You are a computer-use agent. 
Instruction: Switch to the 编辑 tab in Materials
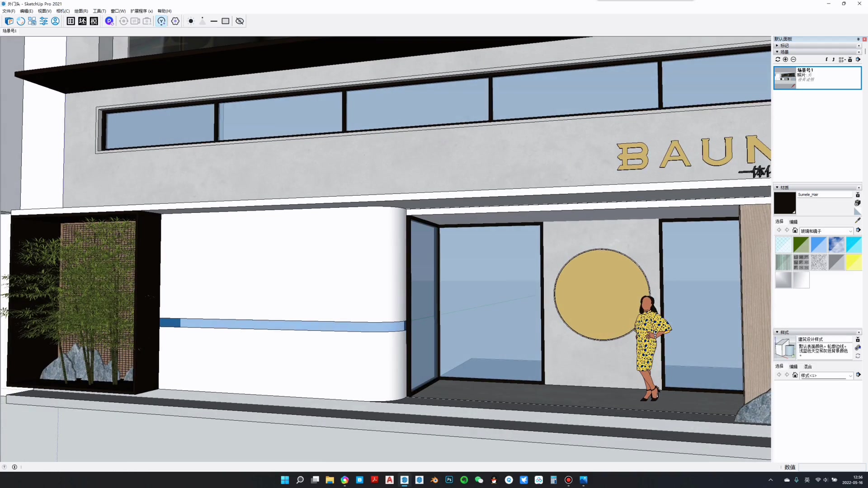tap(793, 222)
